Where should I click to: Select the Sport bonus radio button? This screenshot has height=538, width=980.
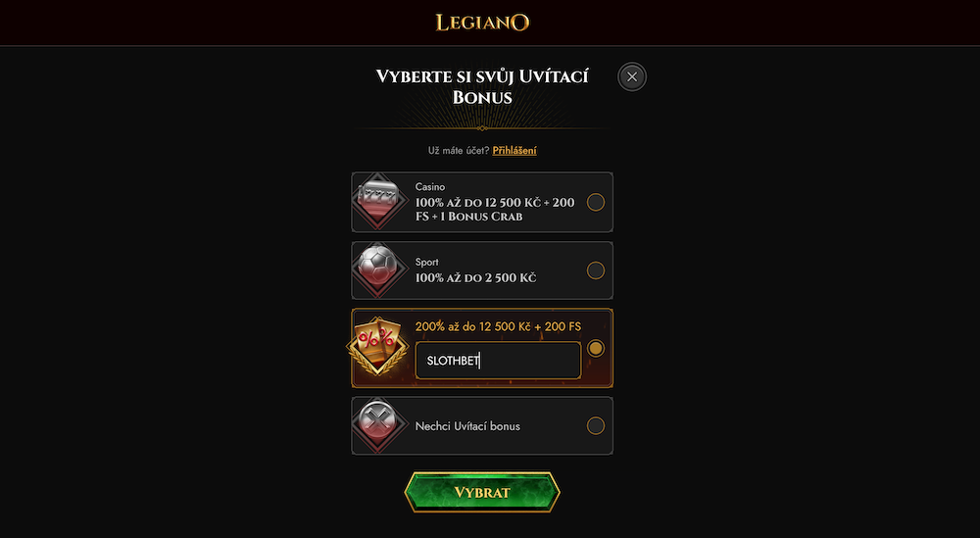coord(596,270)
